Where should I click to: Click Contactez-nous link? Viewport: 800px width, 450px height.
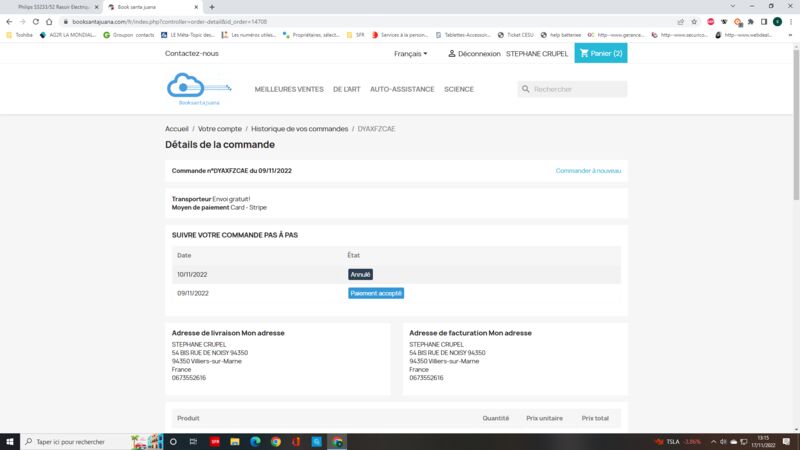[x=192, y=53]
